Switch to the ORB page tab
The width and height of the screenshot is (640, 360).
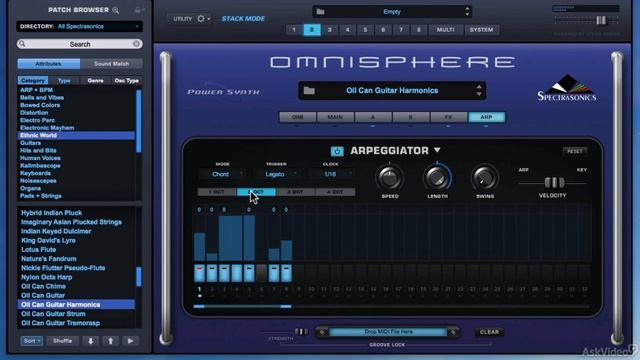click(298, 117)
